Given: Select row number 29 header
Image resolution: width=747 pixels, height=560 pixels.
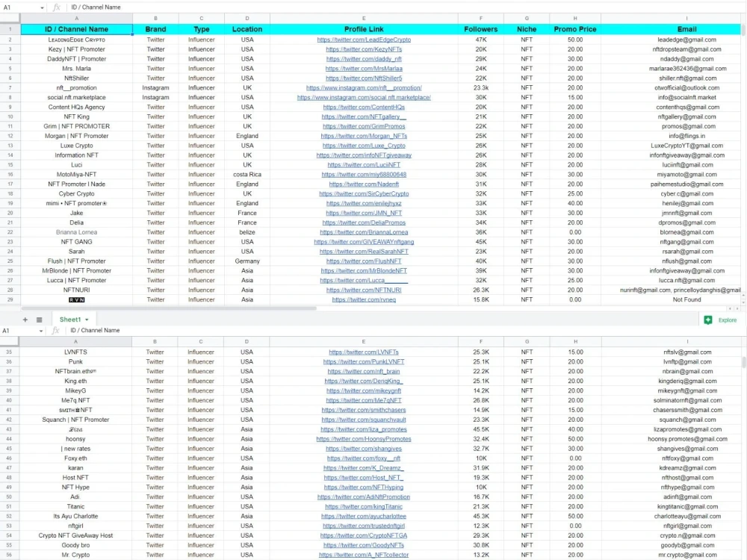Looking at the screenshot, I should point(10,299).
